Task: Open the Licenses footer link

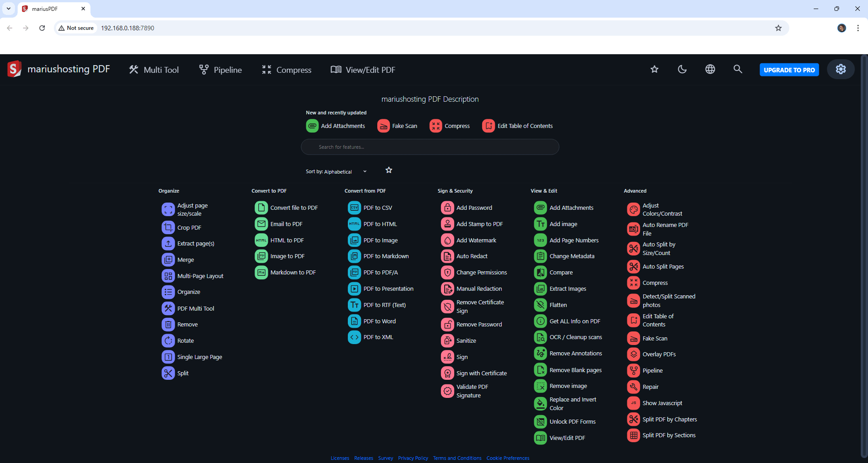Action: [x=340, y=458]
